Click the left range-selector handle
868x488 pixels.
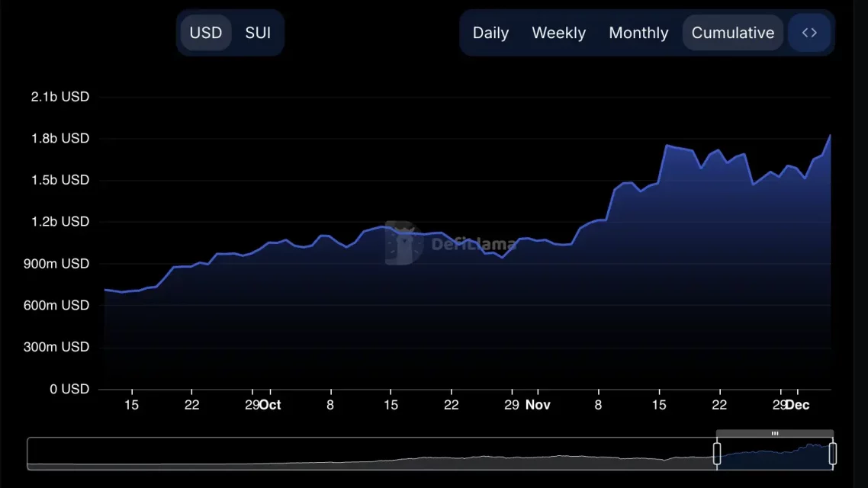[717, 451]
